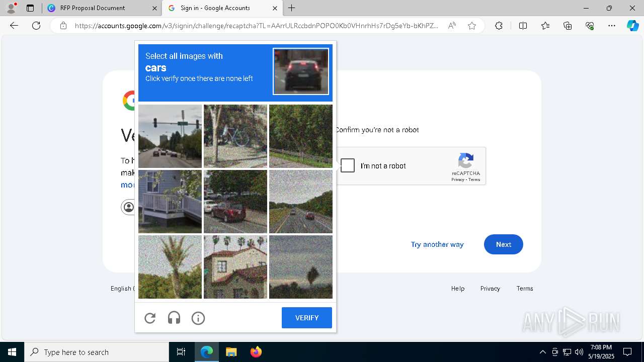The width and height of the screenshot is (644, 362).
Task: Open File Explorer from taskbar
Action: tap(231, 352)
